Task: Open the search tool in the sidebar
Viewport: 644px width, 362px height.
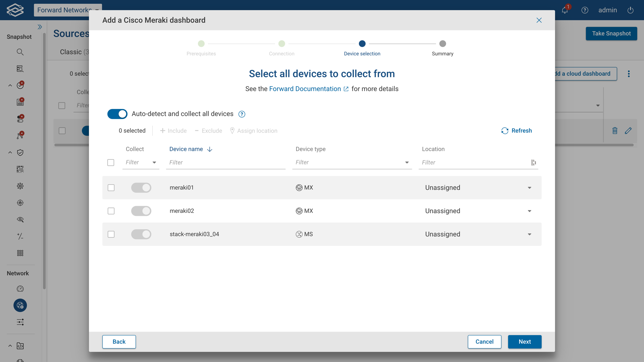Action: click(20, 52)
